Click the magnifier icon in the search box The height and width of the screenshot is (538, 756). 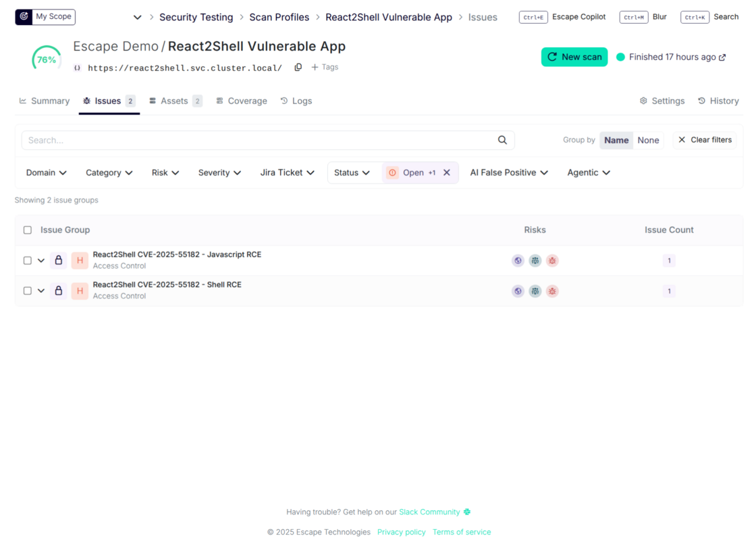[502, 140]
